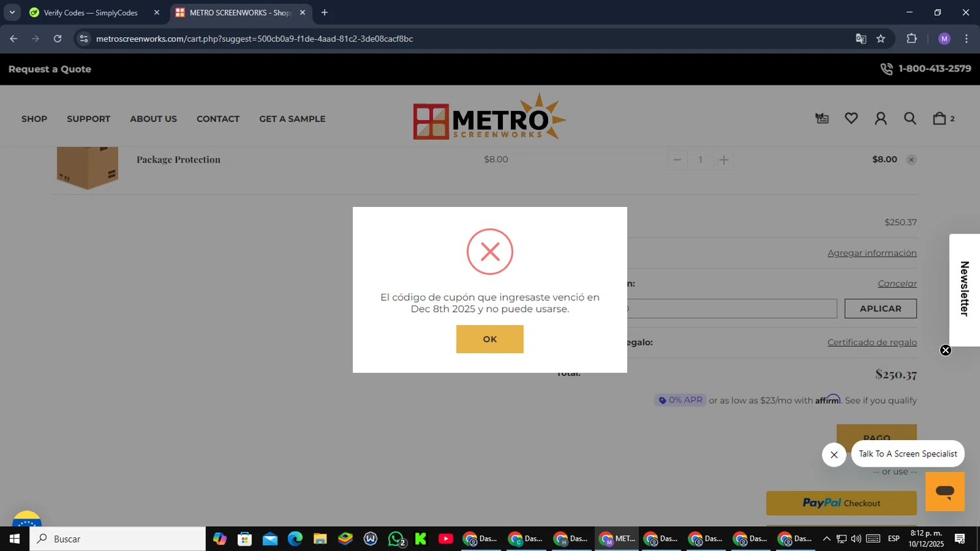
Task: Open the Agregar información link
Action: [x=872, y=253]
